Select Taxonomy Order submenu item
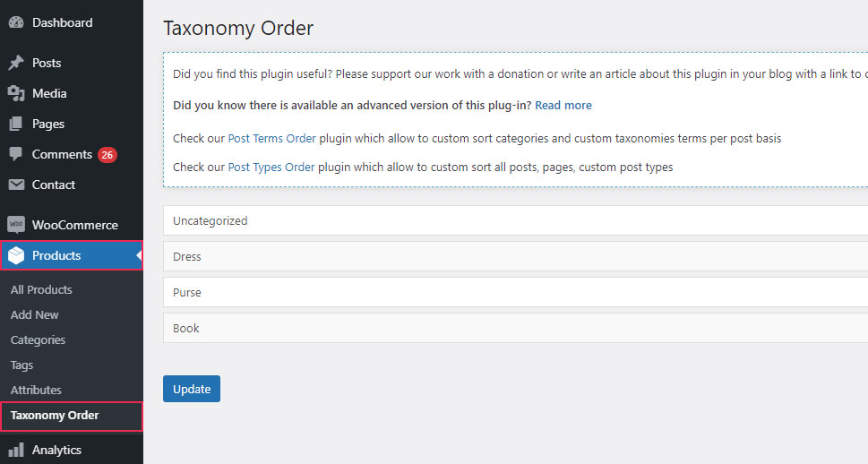 click(x=55, y=415)
